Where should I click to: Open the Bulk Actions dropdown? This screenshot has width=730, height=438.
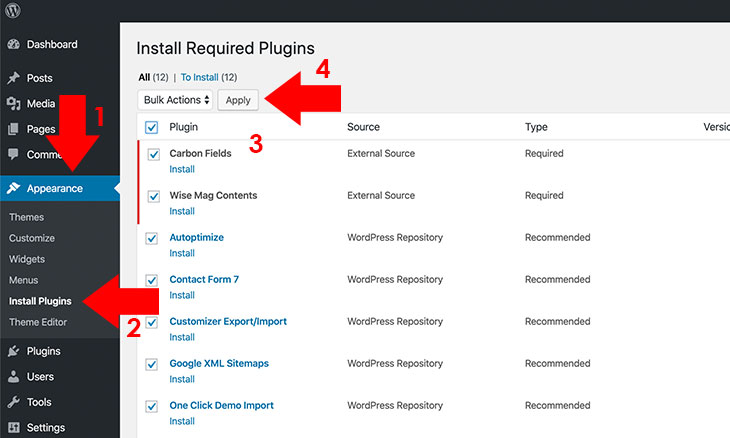[x=175, y=100]
